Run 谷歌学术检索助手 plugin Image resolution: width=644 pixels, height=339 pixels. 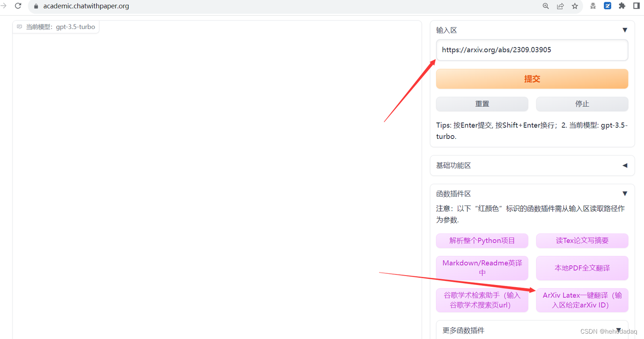point(482,300)
